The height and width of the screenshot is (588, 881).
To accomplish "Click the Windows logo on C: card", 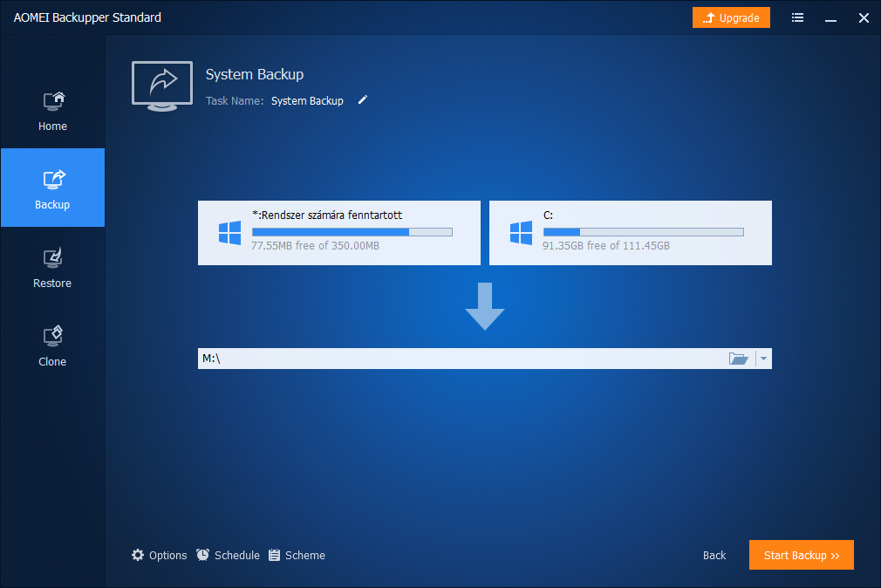I will click(521, 233).
